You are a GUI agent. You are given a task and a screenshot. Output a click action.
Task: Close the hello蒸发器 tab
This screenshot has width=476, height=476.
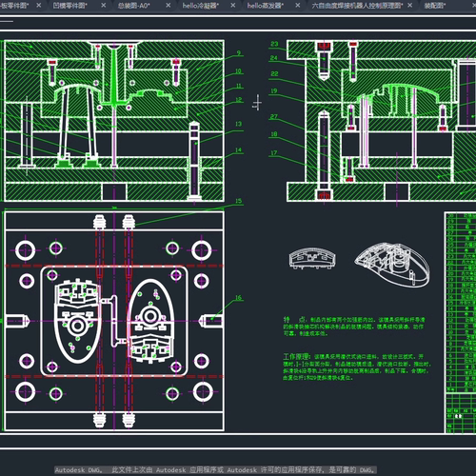tap(298, 6)
